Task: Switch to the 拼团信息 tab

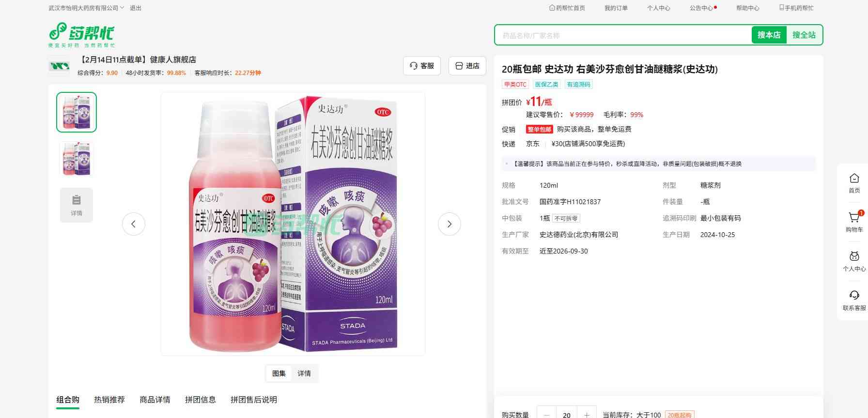Action: [x=201, y=400]
